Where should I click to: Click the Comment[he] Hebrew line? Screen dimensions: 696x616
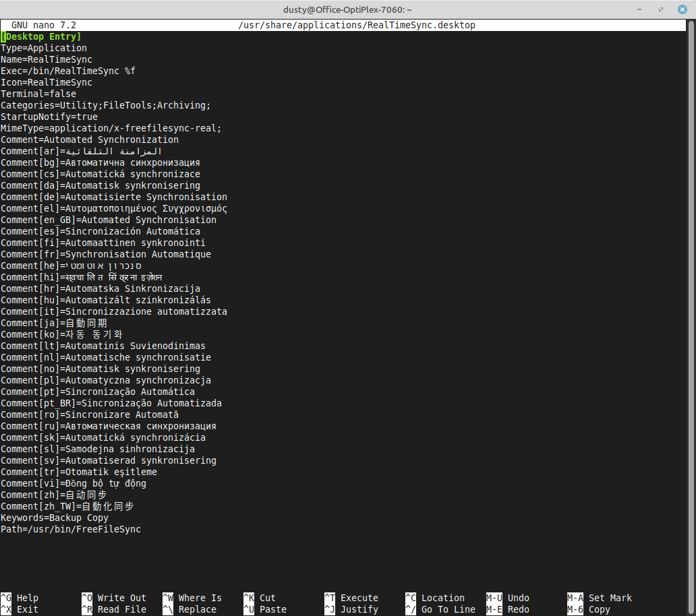pyautogui.click(x=71, y=266)
